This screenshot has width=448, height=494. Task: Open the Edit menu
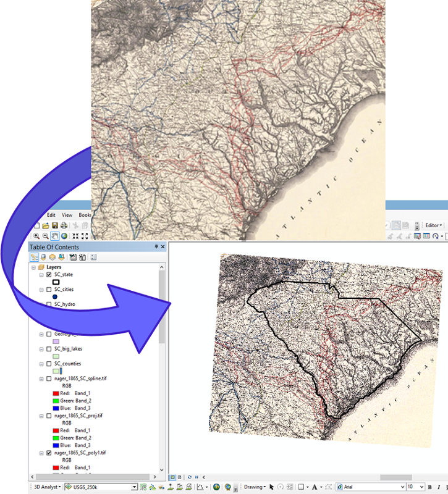pyautogui.click(x=51, y=215)
